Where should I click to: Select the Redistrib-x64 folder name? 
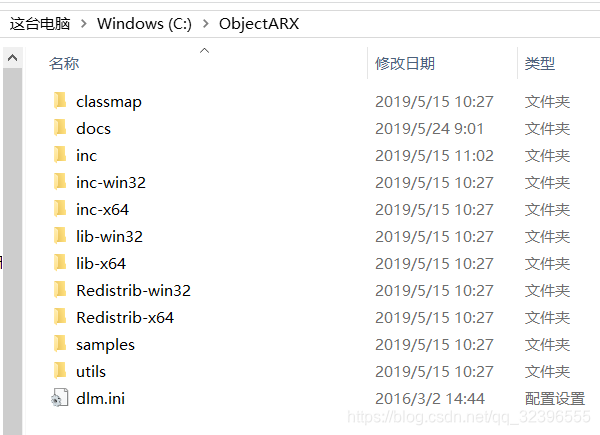click(x=125, y=317)
